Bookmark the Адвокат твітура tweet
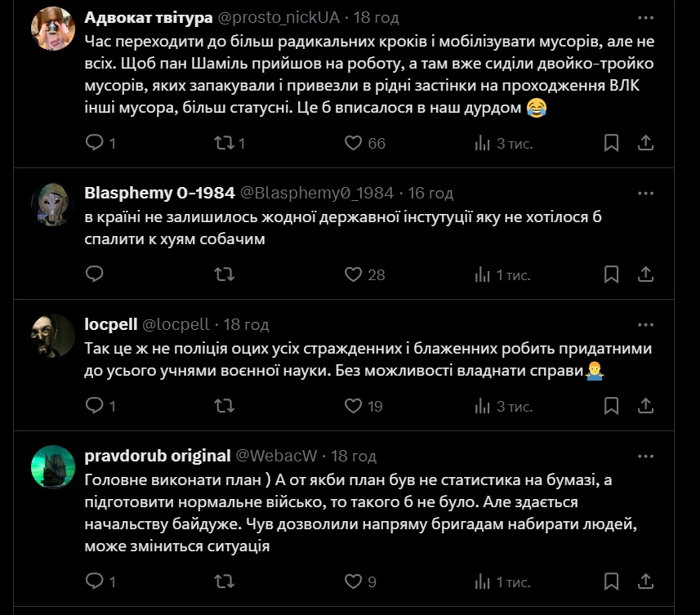Image resolution: width=700 pixels, height=615 pixels. point(611,143)
